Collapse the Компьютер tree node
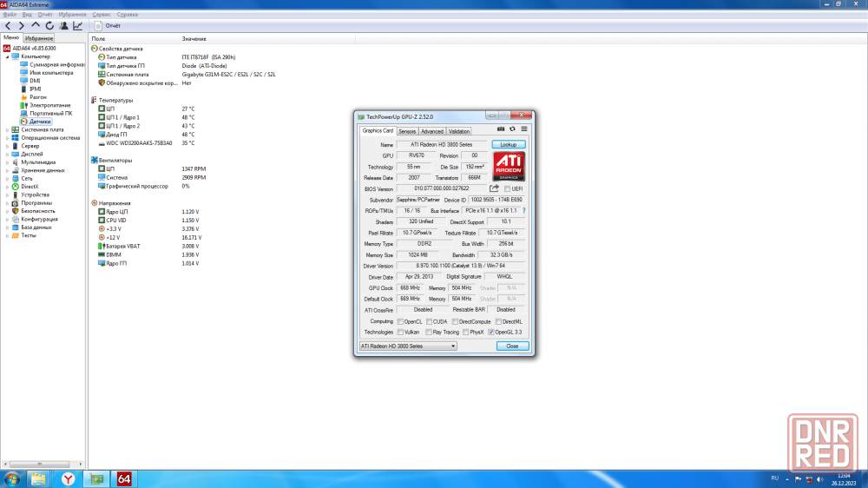The image size is (868, 488). coord(7,56)
